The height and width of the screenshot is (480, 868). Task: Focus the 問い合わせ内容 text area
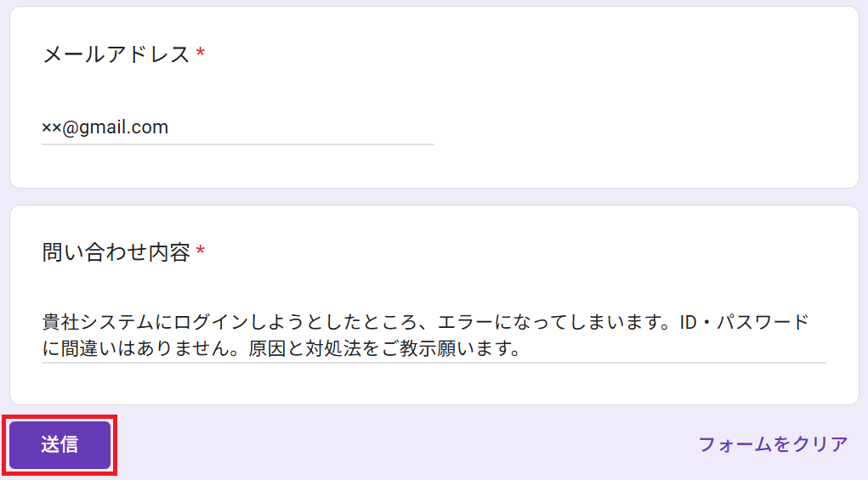(434, 335)
